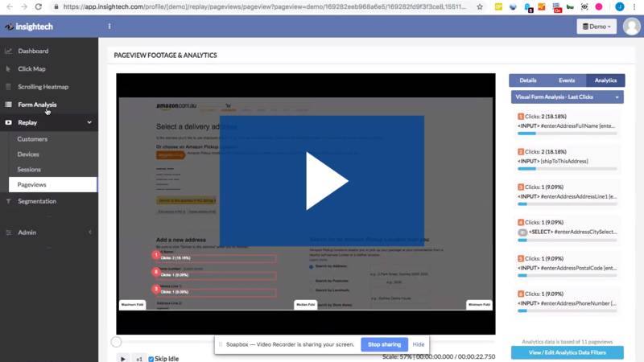Click the Insightech logo

point(29,27)
